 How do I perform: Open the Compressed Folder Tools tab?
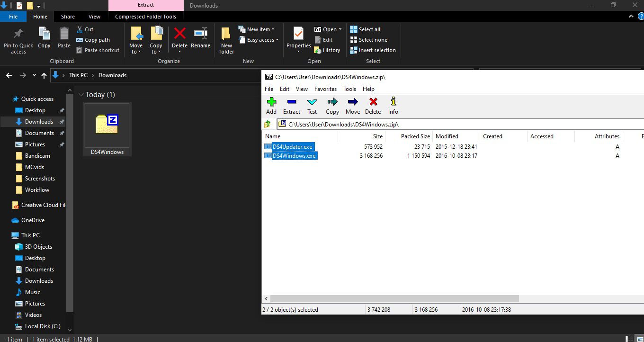[x=146, y=17]
